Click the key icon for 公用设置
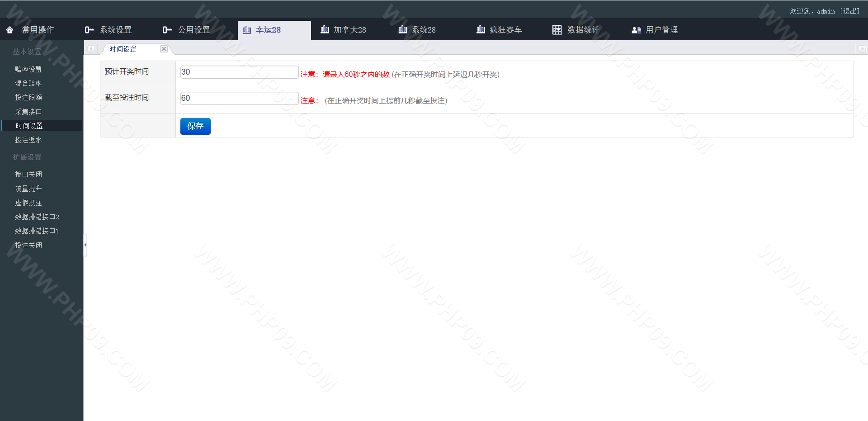868x421 pixels. [x=167, y=30]
